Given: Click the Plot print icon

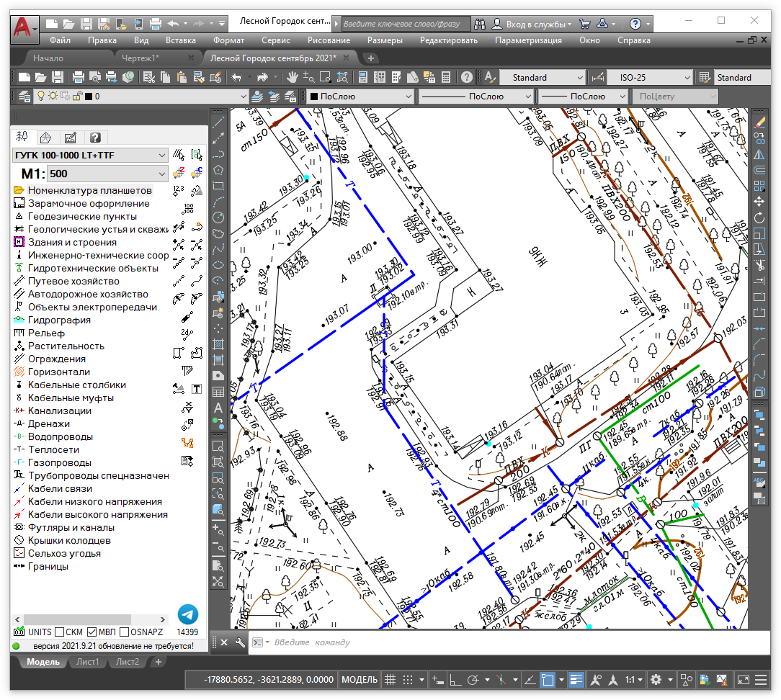Looking at the screenshot, I should (78, 77).
